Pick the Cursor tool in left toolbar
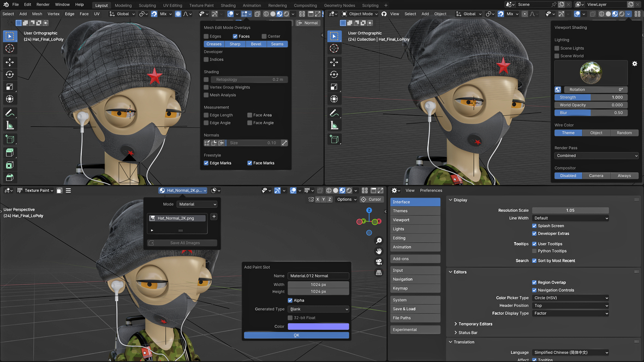644x362 pixels. pyautogui.click(x=9, y=49)
